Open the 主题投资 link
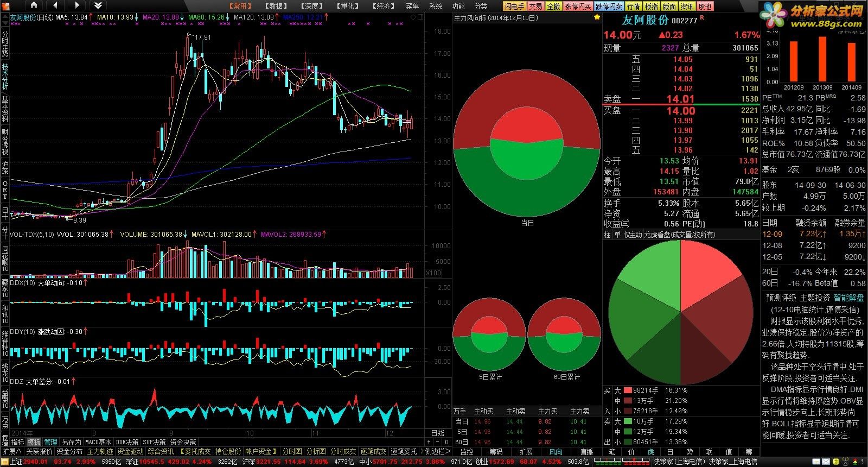The height and width of the screenshot is (467, 868). pos(815,298)
